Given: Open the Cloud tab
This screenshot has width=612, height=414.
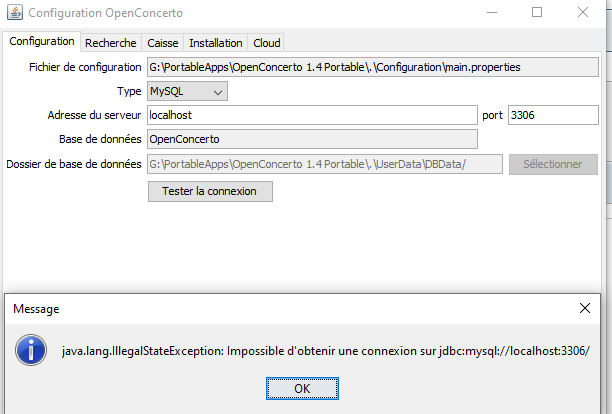Looking at the screenshot, I should (x=266, y=43).
